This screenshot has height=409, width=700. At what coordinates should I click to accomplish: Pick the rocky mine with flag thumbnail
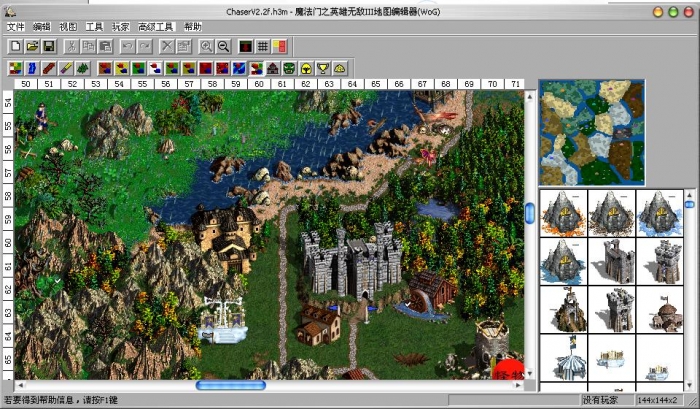pos(563,310)
